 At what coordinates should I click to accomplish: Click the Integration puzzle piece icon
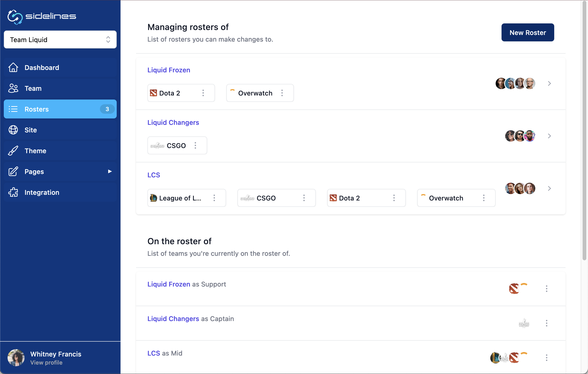tap(13, 192)
